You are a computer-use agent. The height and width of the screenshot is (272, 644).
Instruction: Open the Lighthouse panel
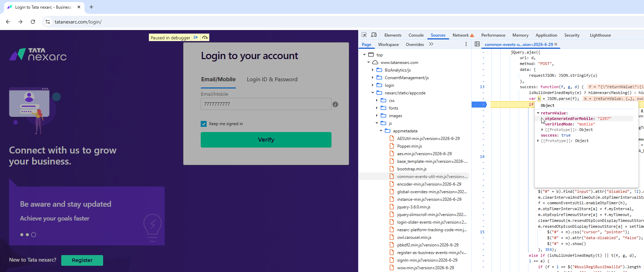point(600,35)
